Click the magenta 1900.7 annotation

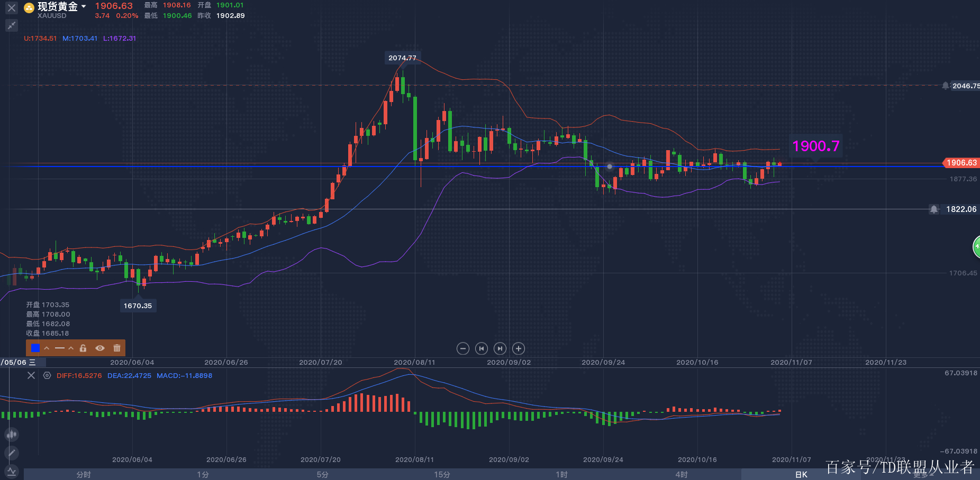[x=816, y=146]
